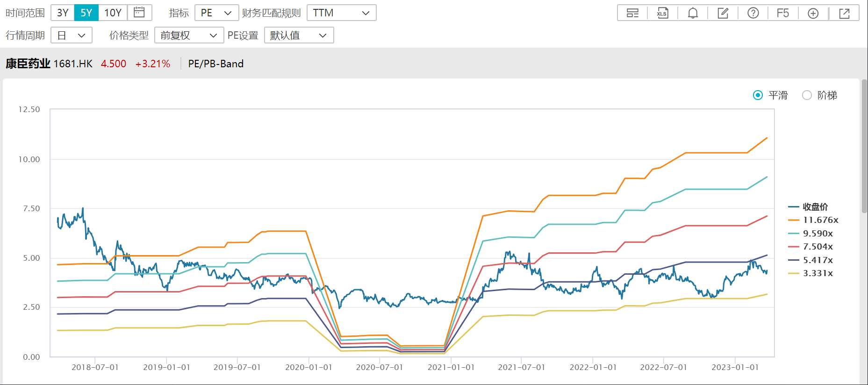The height and width of the screenshot is (385, 868).
Task: Click the XLS export icon
Action: [662, 13]
